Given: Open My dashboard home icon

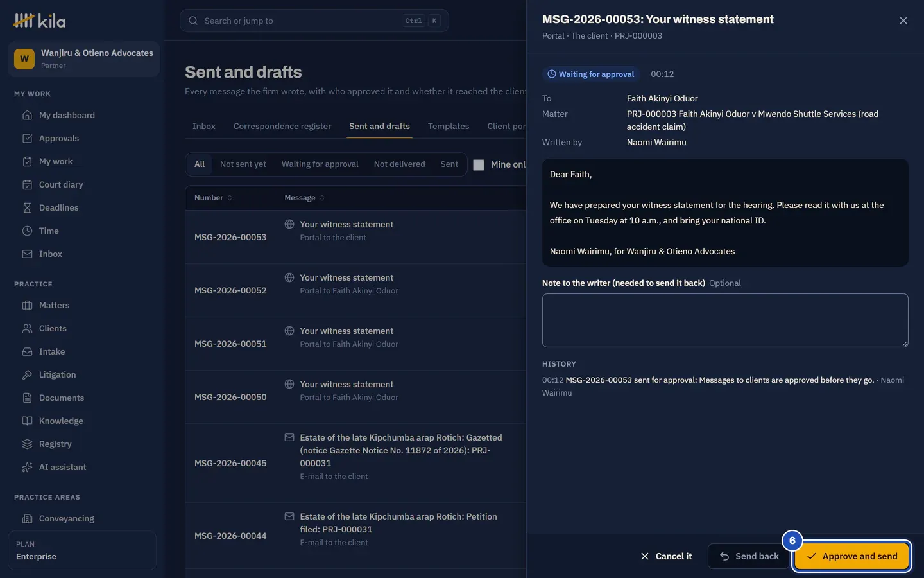Looking at the screenshot, I should (x=27, y=115).
